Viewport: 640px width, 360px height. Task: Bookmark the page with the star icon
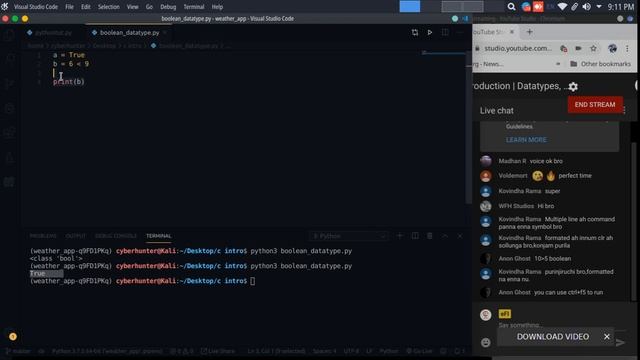[593, 49]
